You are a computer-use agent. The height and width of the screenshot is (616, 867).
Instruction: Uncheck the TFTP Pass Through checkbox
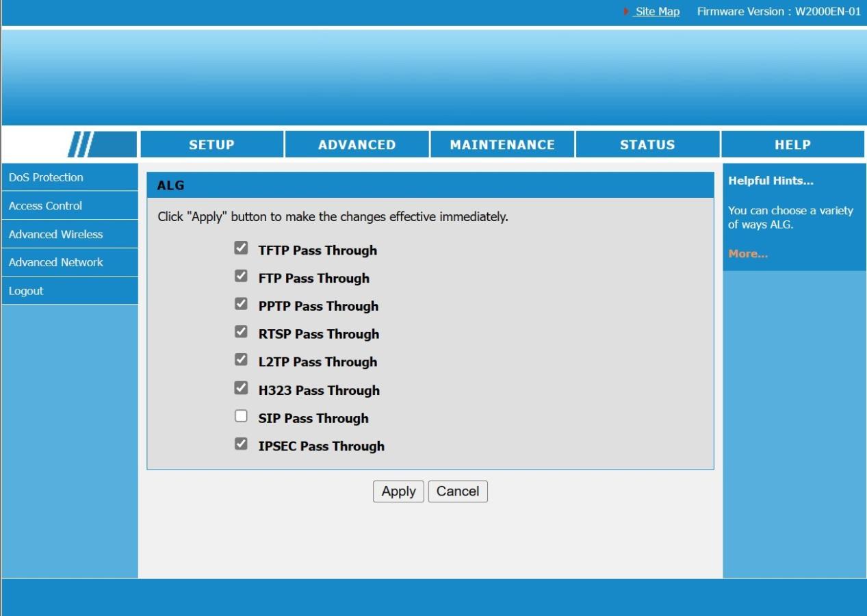pyautogui.click(x=241, y=248)
